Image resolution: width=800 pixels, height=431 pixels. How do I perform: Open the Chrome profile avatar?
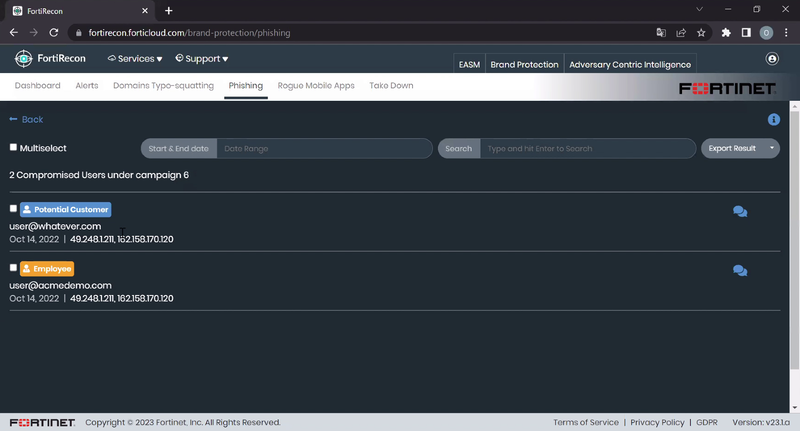click(766, 33)
